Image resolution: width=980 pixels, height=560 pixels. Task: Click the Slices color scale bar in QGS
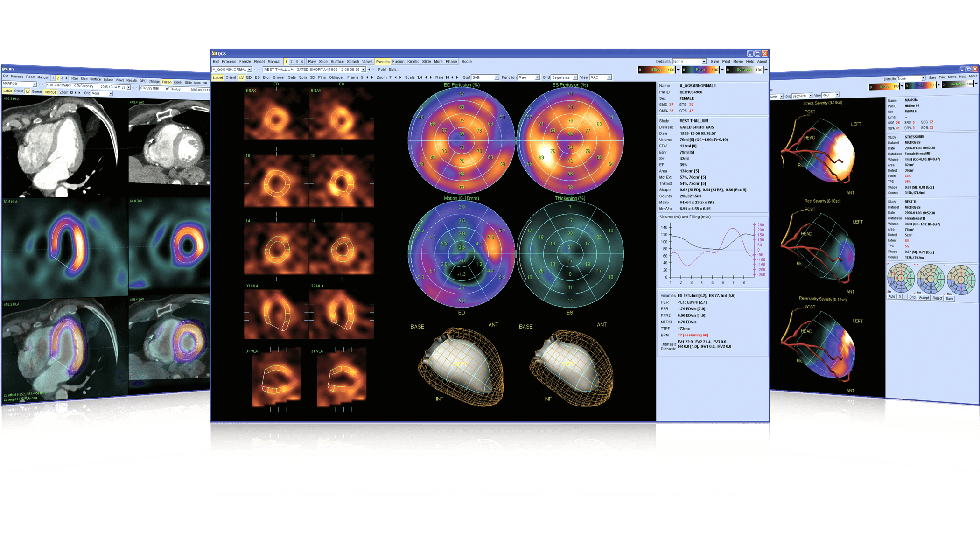[657, 70]
